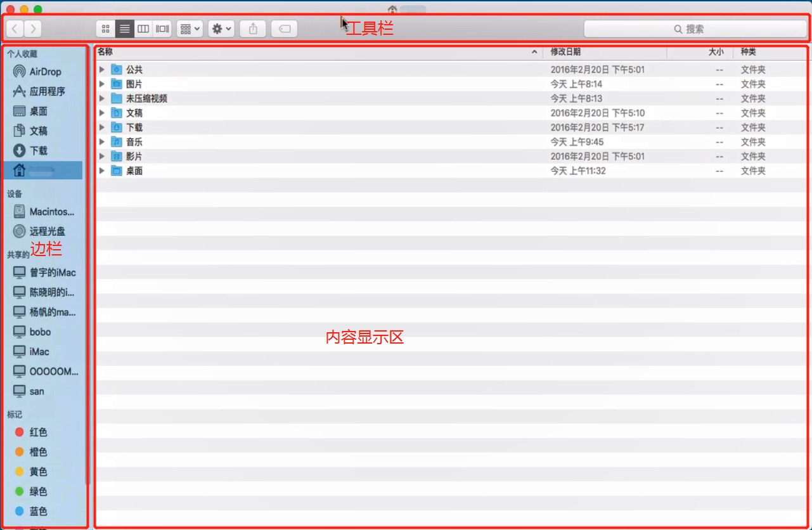Expand the 音乐 folder disclosure triangle
The width and height of the screenshot is (812, 530).
tap(101, 141)
